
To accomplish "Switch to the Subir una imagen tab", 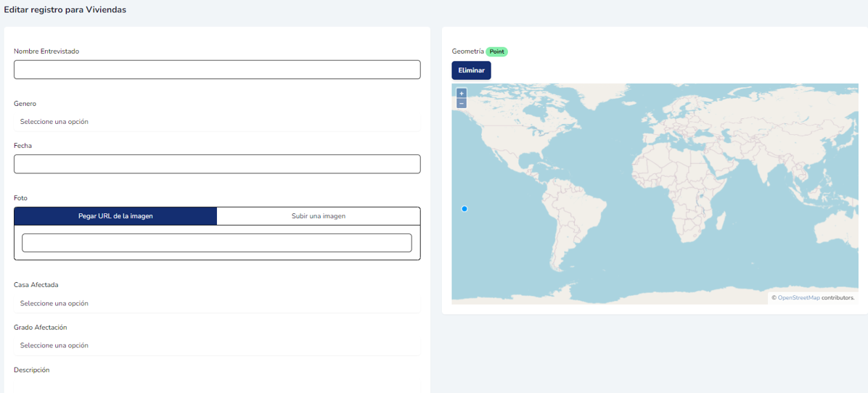I will [x=318, y=216].
